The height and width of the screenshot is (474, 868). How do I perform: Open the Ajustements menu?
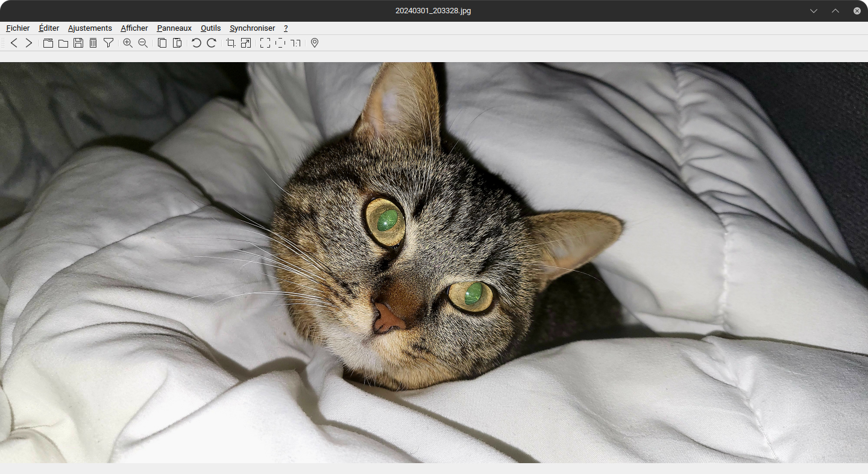click(90, 28)
